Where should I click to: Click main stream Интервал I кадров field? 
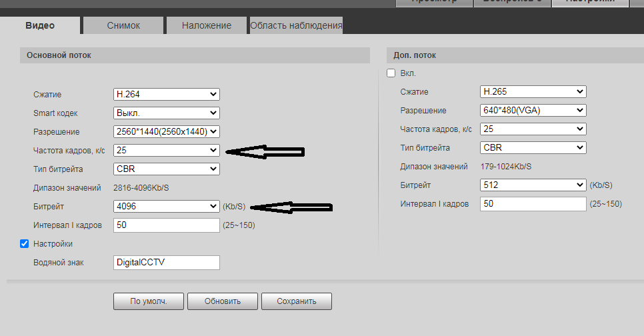(x=166, y=225)
